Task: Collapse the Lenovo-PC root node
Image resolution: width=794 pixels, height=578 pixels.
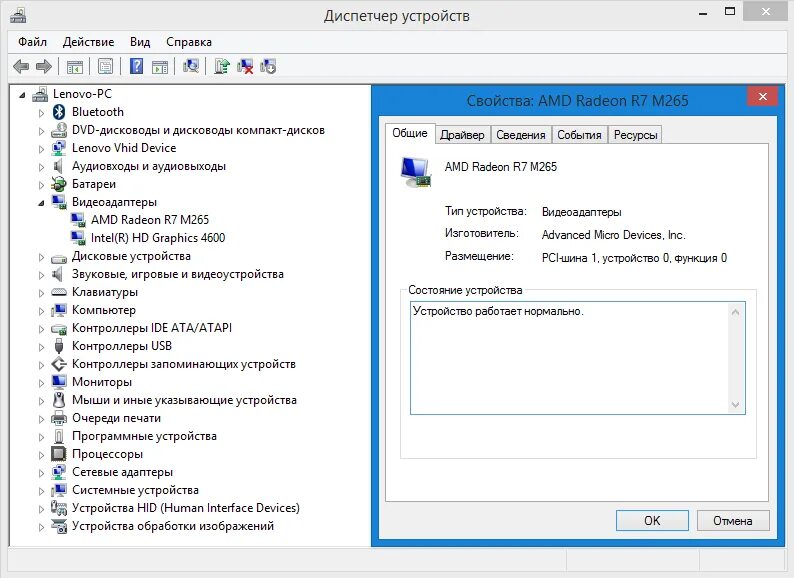Action: (22, 94)
